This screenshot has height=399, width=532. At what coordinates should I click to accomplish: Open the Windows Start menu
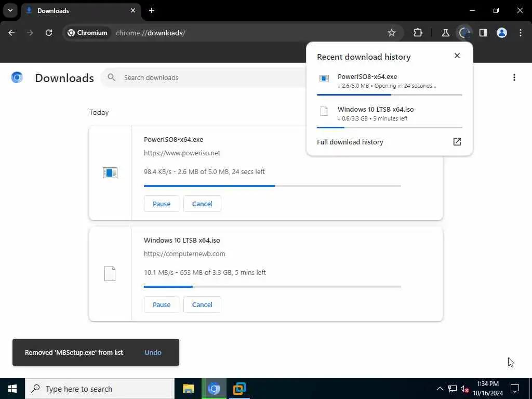12,389
